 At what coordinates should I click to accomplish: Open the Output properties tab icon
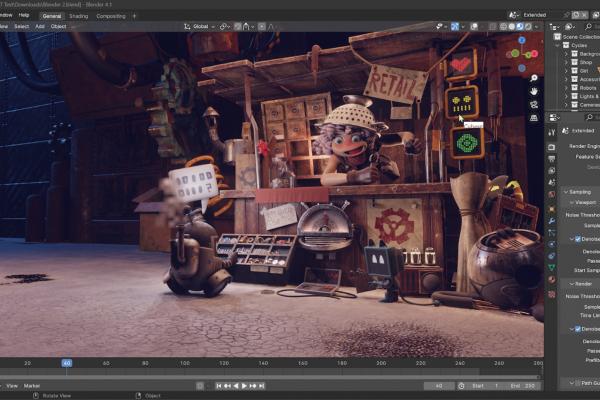[551, 159]
